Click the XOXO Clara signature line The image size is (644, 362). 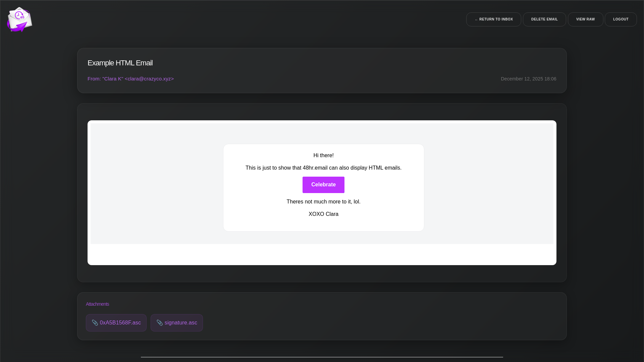click(323, 214)
